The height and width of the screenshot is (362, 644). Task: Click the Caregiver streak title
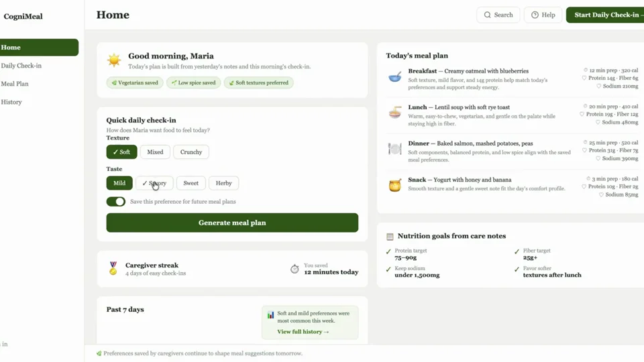tap(152, 265)
